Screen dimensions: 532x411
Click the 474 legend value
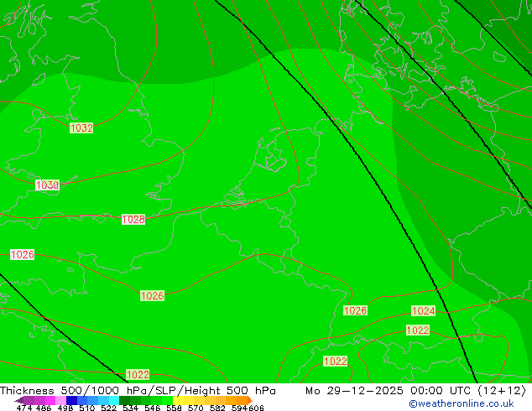(24, 408)
